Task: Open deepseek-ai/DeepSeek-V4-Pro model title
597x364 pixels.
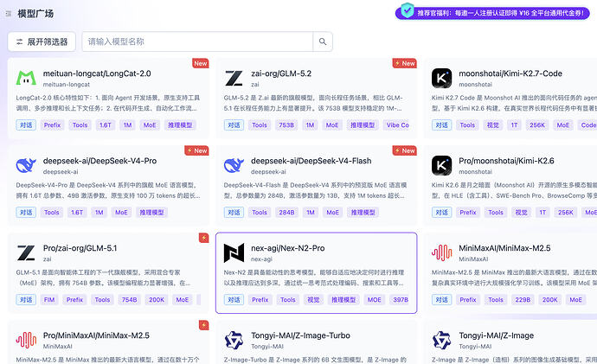Action: click(x=99, y=161)
